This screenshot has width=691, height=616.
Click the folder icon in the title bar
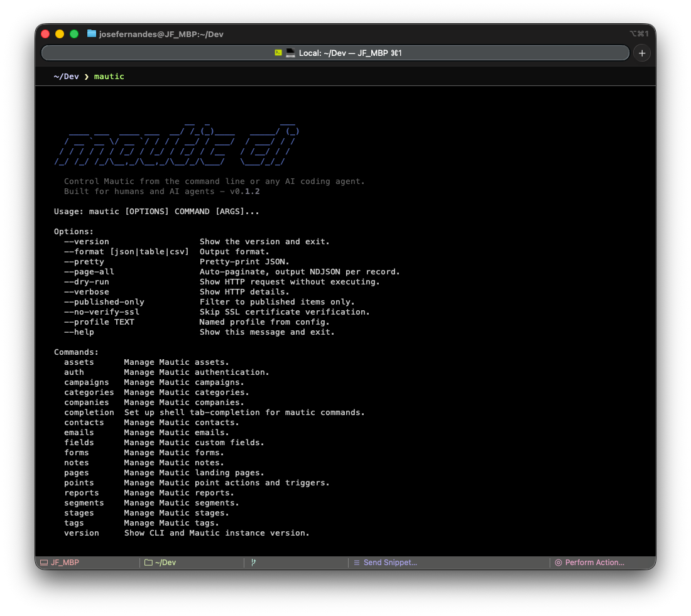[x=92, y=34]
